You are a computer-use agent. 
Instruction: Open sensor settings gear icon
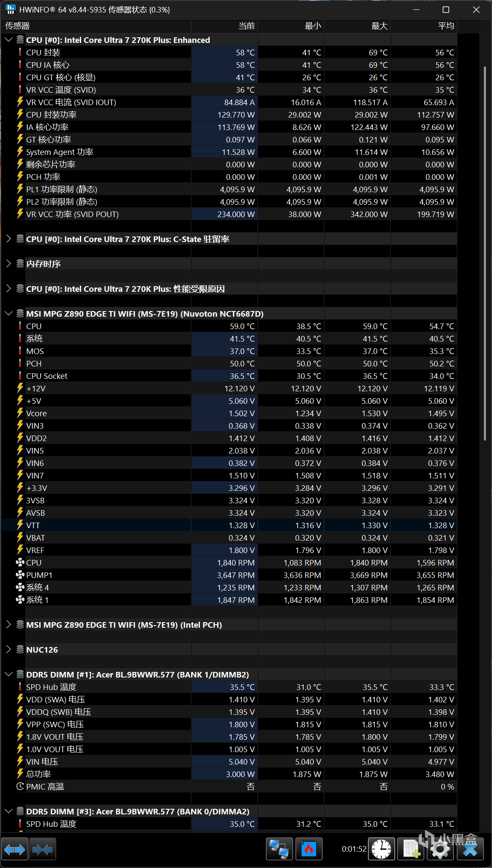point(441,849)
